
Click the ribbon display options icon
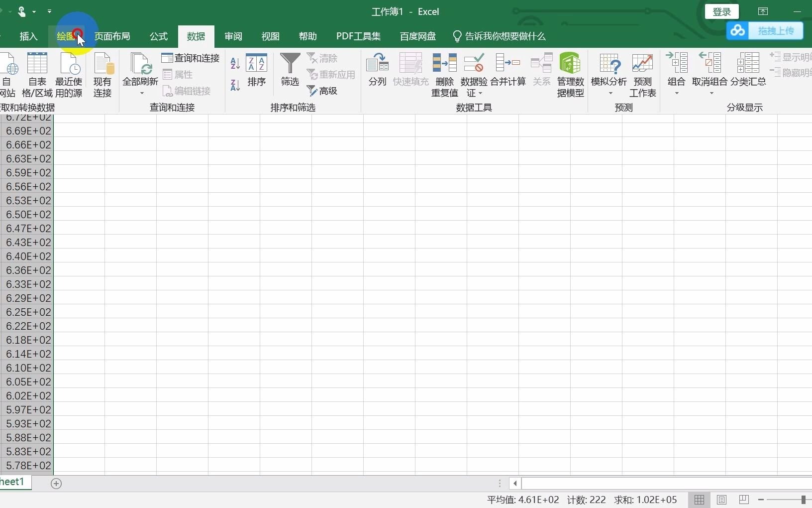[x=763, y=11]
